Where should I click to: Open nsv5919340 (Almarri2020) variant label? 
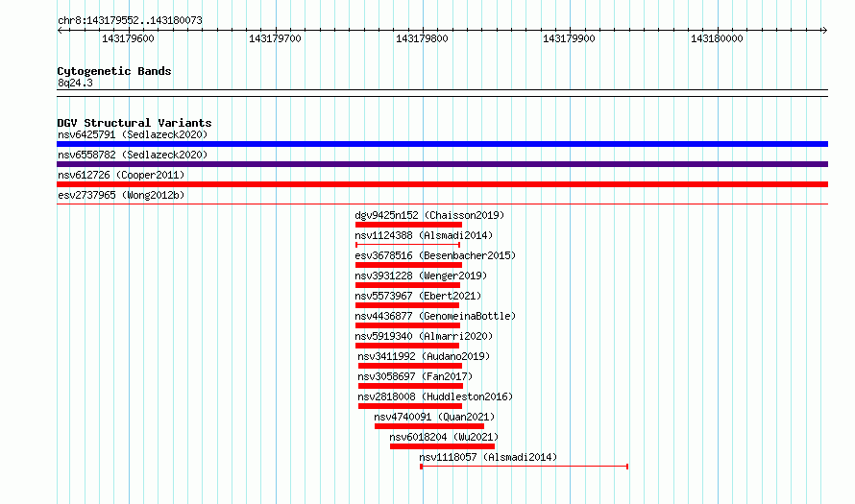pyautogui.click(x=424, y=336)
